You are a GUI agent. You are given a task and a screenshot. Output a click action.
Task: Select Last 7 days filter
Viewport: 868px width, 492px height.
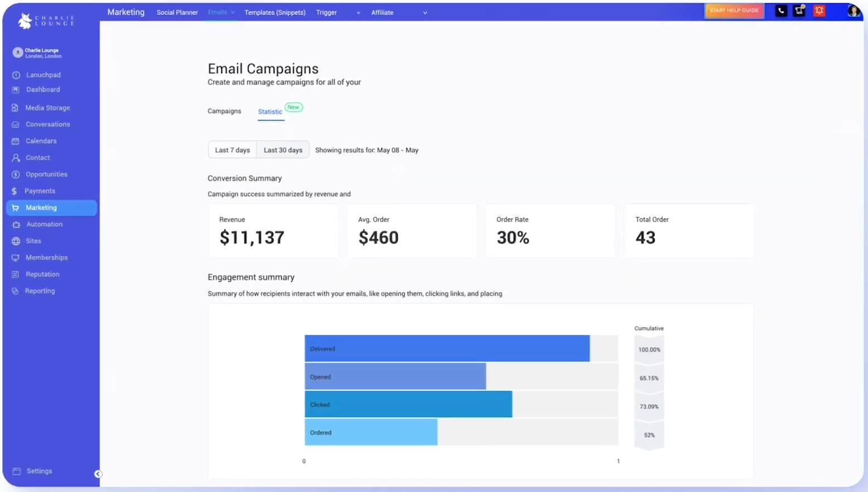point(232,150)
